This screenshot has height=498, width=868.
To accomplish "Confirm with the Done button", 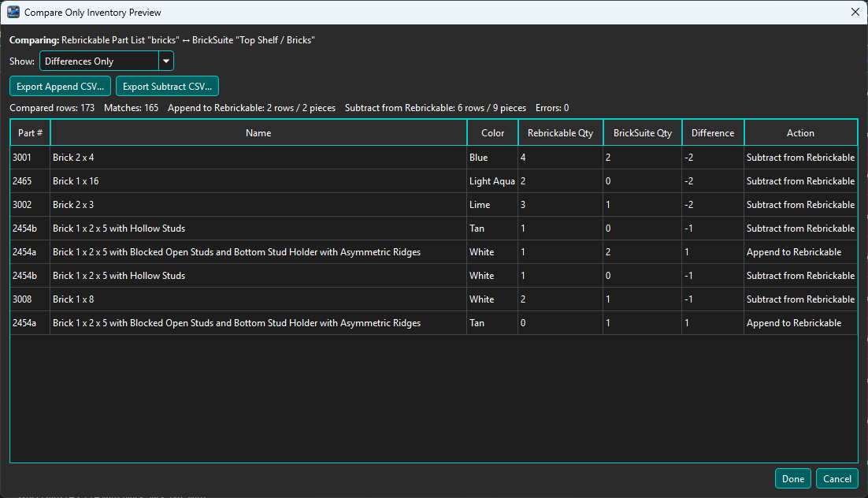I will click(792, 478).
